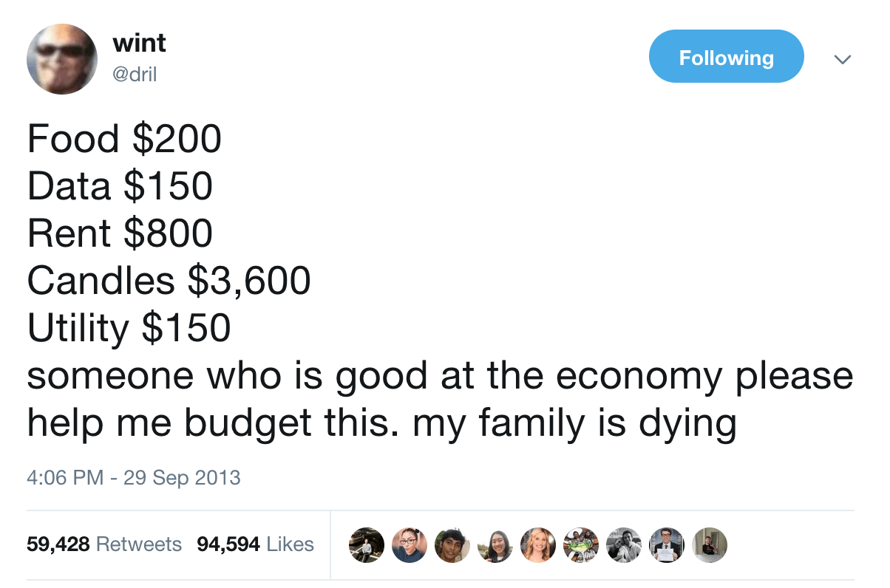Click the Following button

pos(725,57)
